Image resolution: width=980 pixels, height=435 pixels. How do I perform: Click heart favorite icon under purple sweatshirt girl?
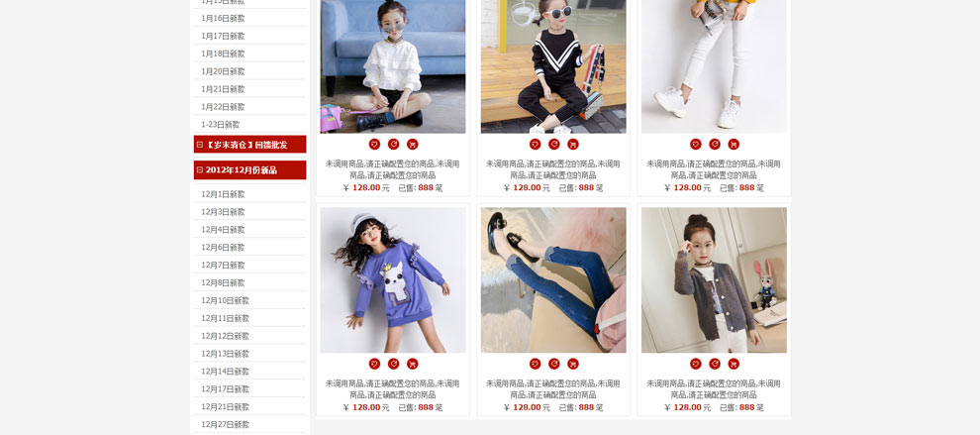click(374, 364)
